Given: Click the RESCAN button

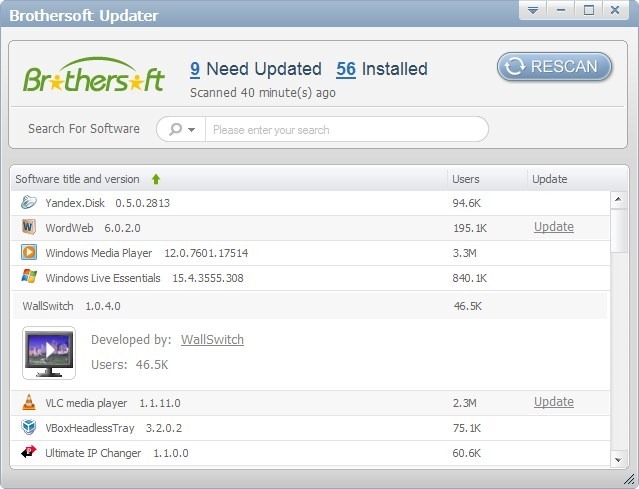Looking at the screenshot, I should [554, 66].
